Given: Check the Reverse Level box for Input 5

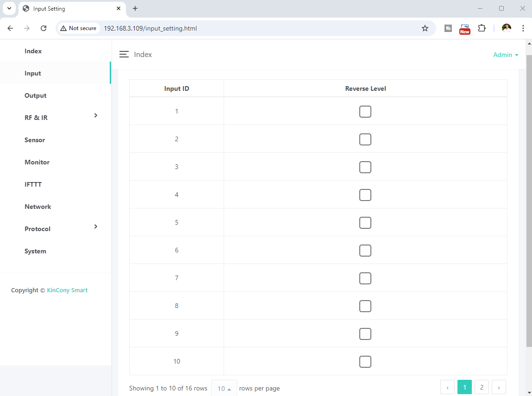Looking at the screenshot, I should 365,223.
